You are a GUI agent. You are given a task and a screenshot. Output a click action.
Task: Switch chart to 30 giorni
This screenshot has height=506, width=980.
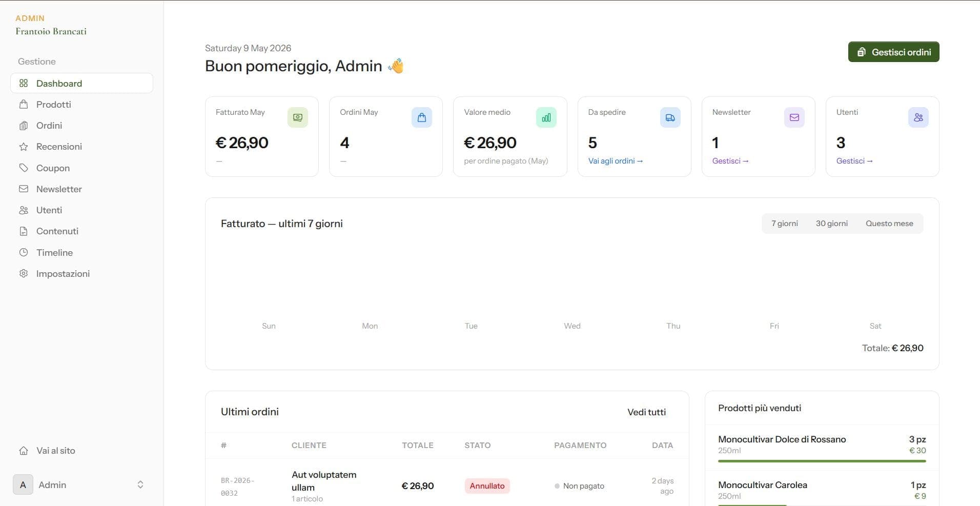tap(831, 224)
